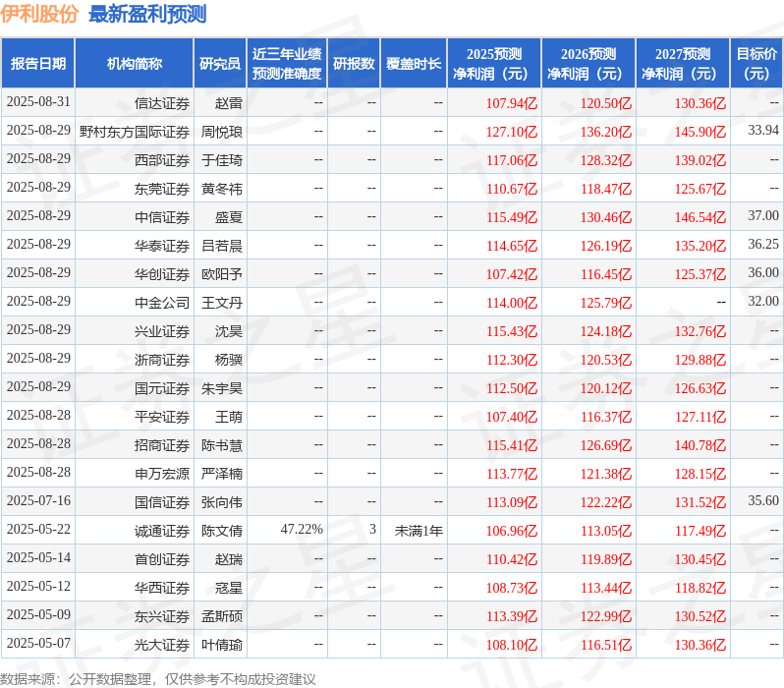Select the 报告日期 column header
Viewport: 784px width, 688px height.
(x=38, y=64)
